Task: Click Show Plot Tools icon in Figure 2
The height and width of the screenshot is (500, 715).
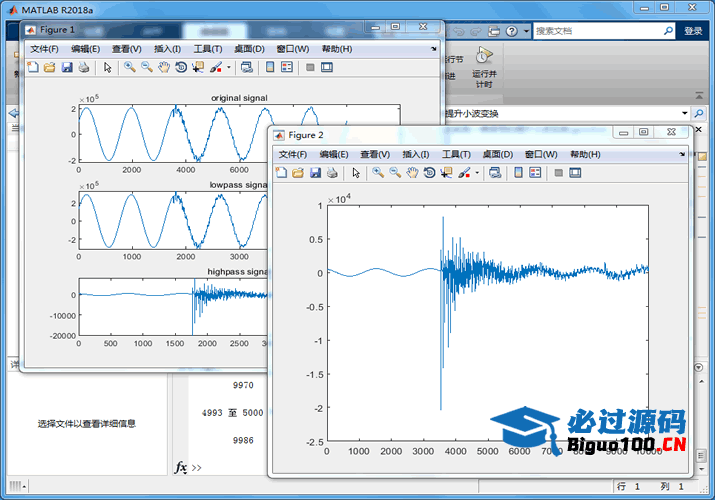Action: (x=575, y=173)
